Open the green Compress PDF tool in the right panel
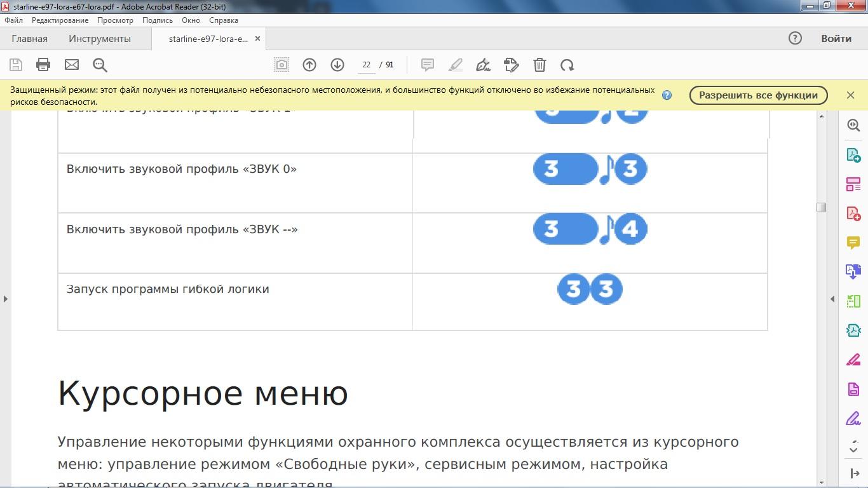868x488 pixels. [853, 301]
